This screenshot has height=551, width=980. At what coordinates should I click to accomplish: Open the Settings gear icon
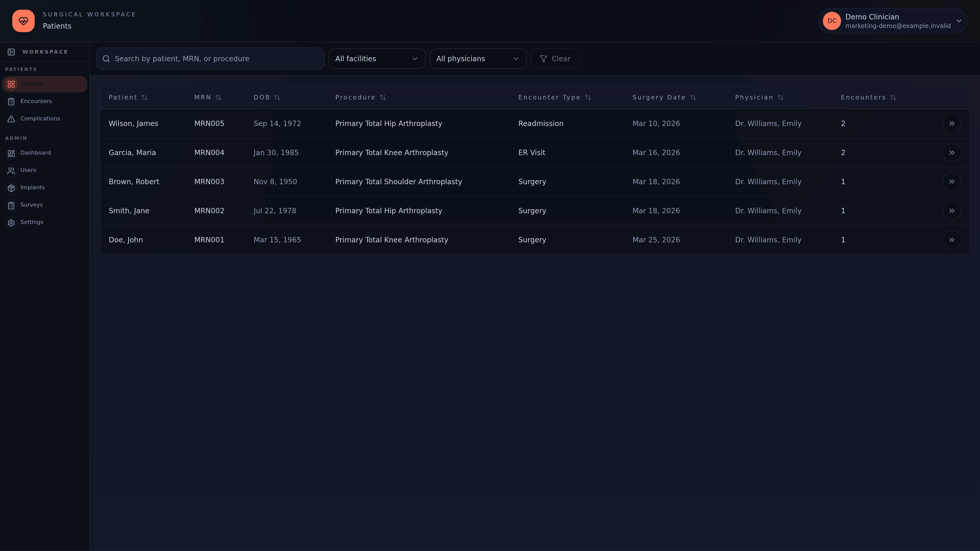pos(11,223)
